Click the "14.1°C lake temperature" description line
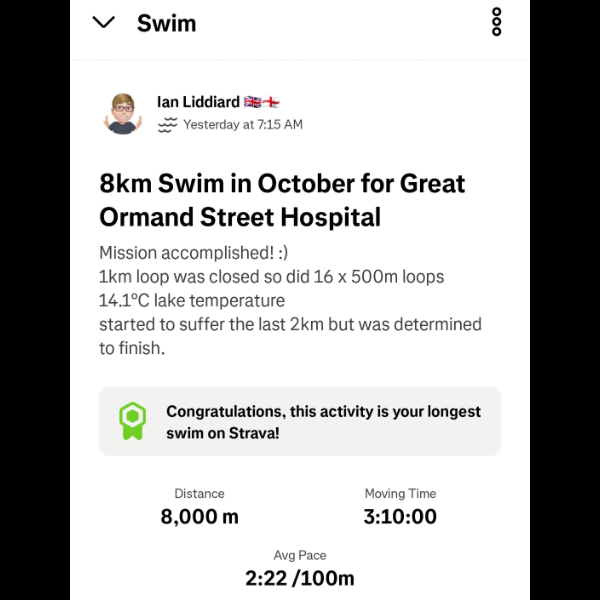The height and width of the screenshot is (600, 600). (x=192, y=300)
